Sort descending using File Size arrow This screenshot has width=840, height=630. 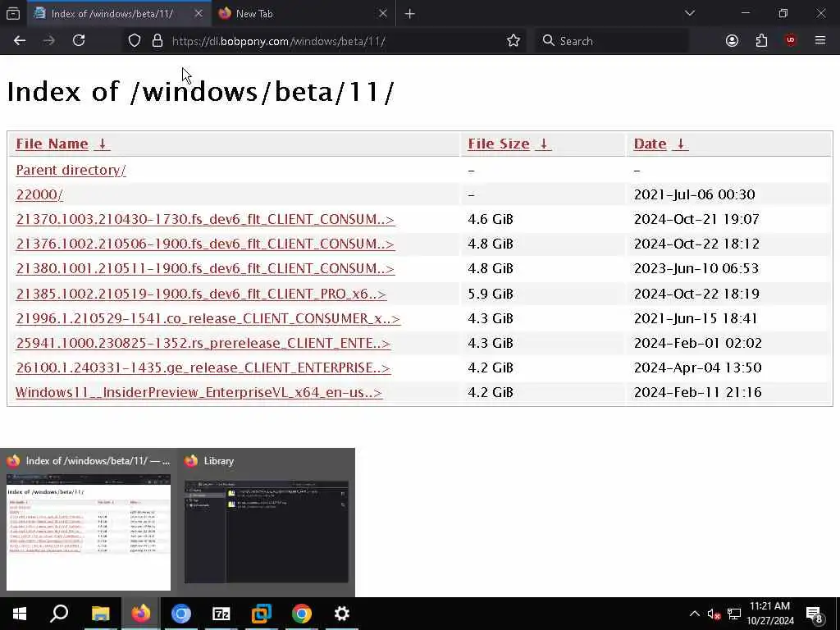[543, 144]
